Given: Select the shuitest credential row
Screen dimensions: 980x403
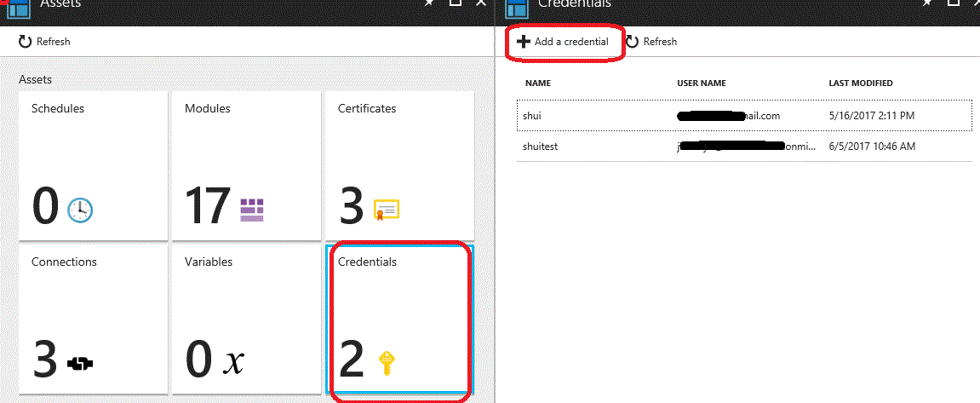Looking at the screenshot, I should [744, 147].
